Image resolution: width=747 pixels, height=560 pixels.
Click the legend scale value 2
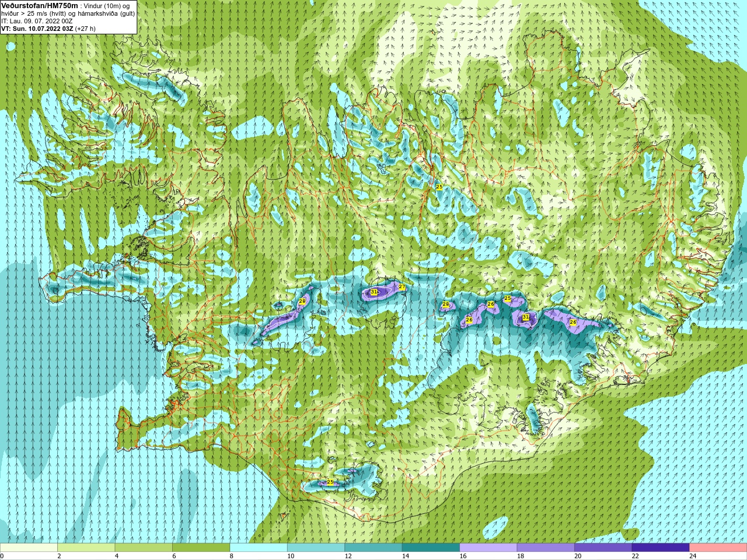(60, 556)
